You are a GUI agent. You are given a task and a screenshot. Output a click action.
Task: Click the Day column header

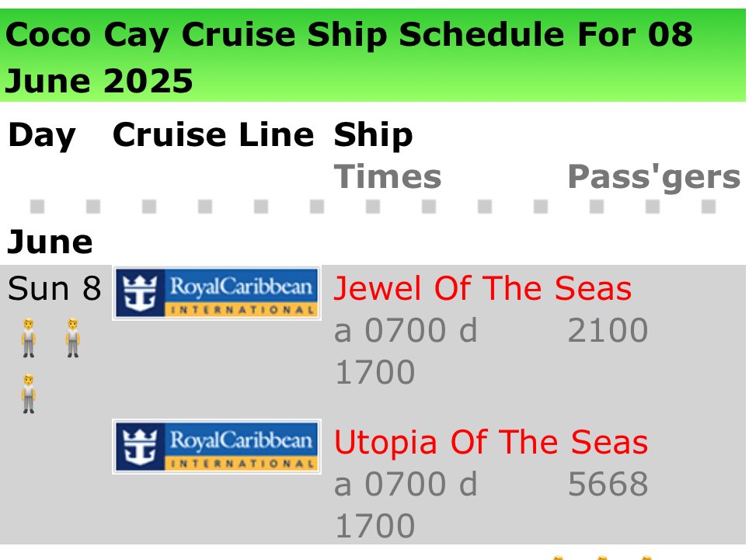42,135
